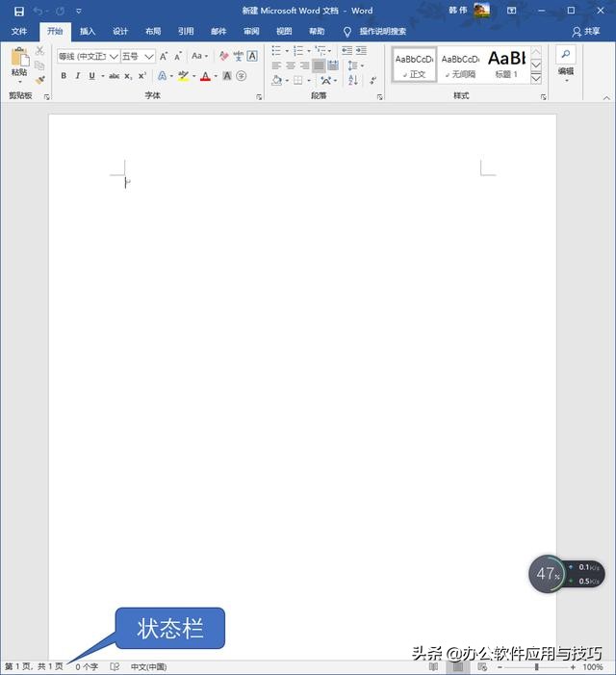Open the phonetic guide tool

pyautogui.click(x=239, y=56)
